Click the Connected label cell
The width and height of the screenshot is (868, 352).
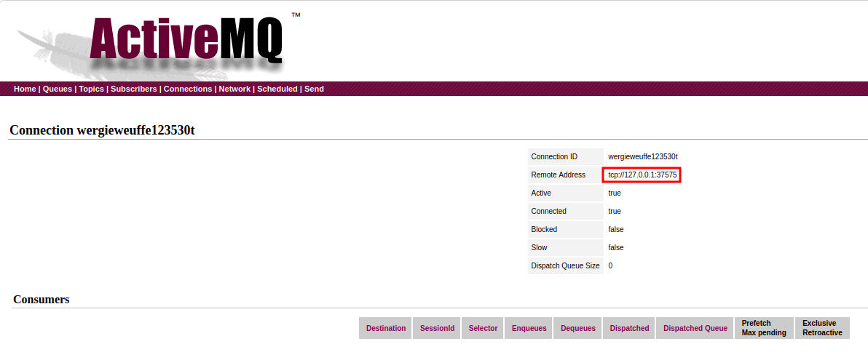566,211
